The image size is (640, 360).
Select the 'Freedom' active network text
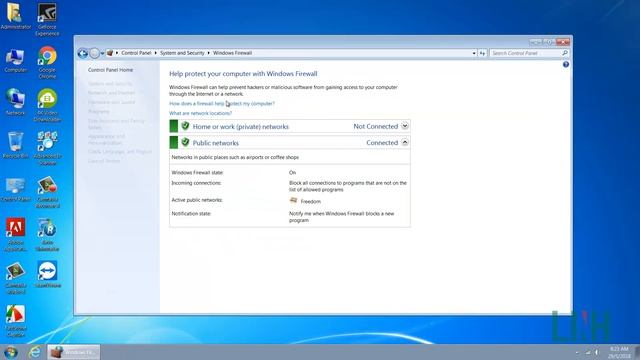(311, 202)
